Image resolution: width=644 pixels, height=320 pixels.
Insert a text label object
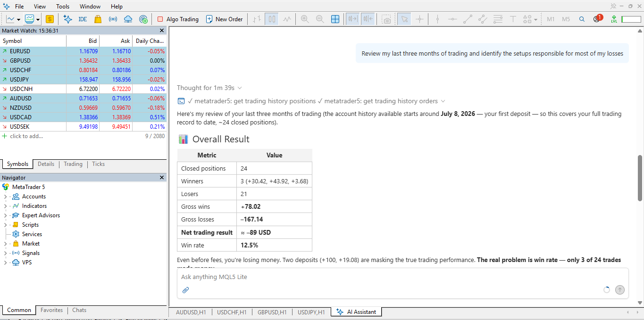pos(513,19)
